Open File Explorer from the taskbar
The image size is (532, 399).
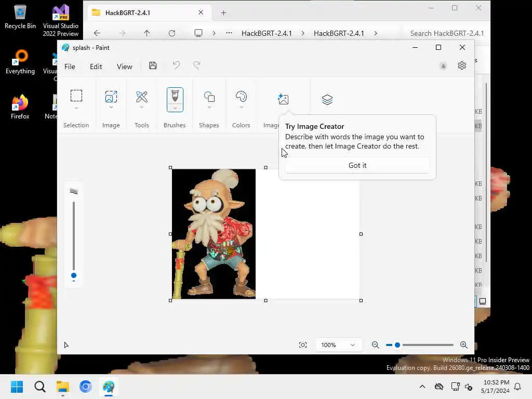[x=63, y=387]
